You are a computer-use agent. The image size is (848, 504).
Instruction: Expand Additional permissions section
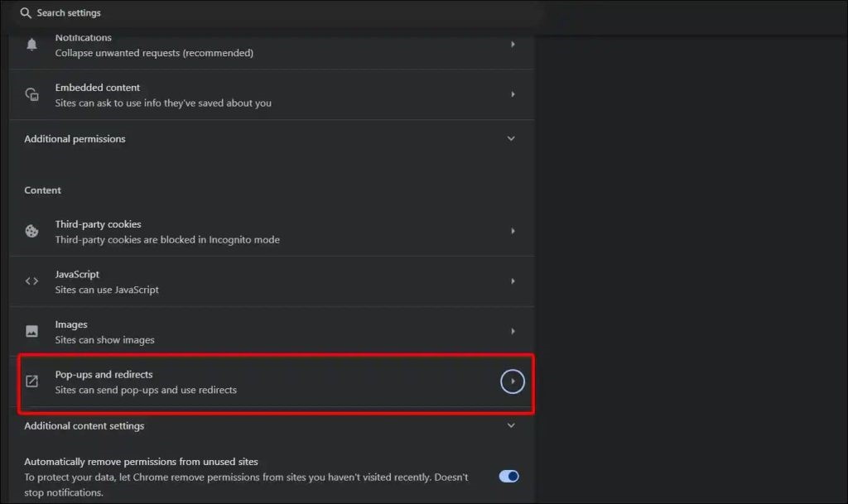coord(511,139)
